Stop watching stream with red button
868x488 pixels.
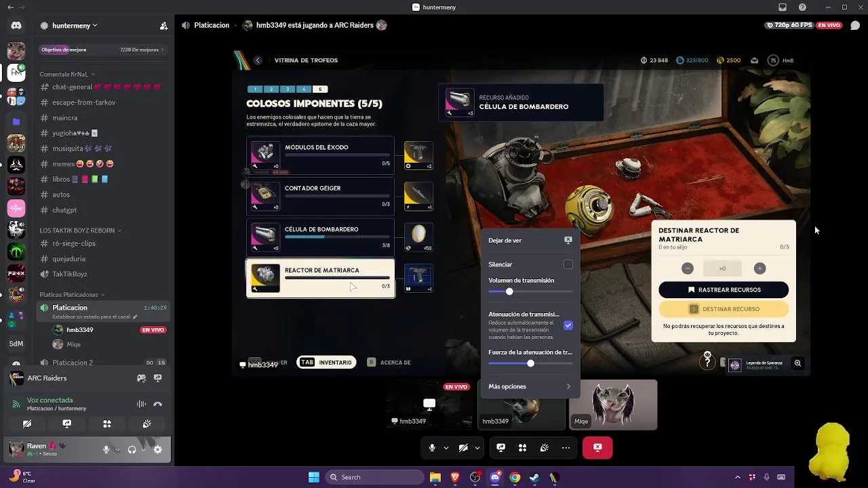coord(597,447)
